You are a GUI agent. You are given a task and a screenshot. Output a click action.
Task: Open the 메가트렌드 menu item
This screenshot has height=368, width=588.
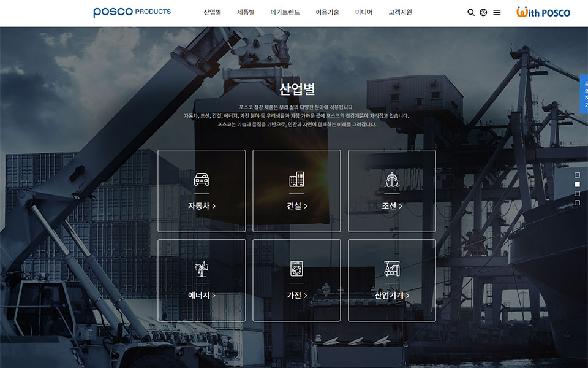coord(285,12)
